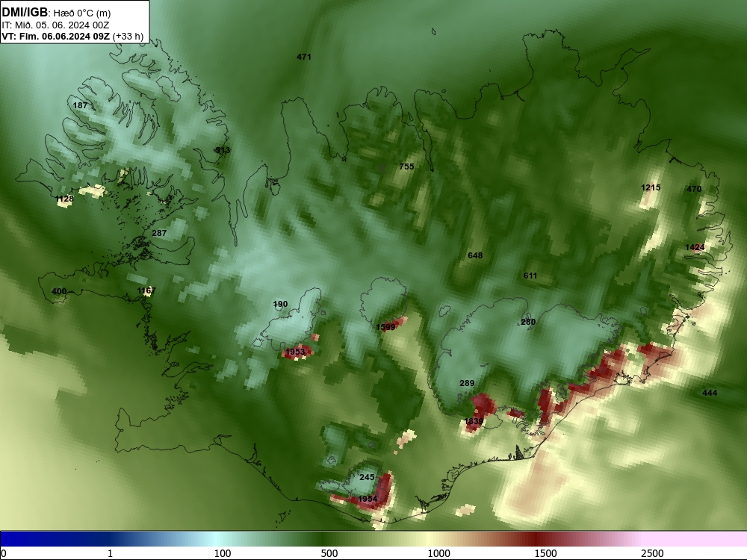Click the 1954 value near south coast
Viewport: 747px width, 560px height.
pos(368,499)
